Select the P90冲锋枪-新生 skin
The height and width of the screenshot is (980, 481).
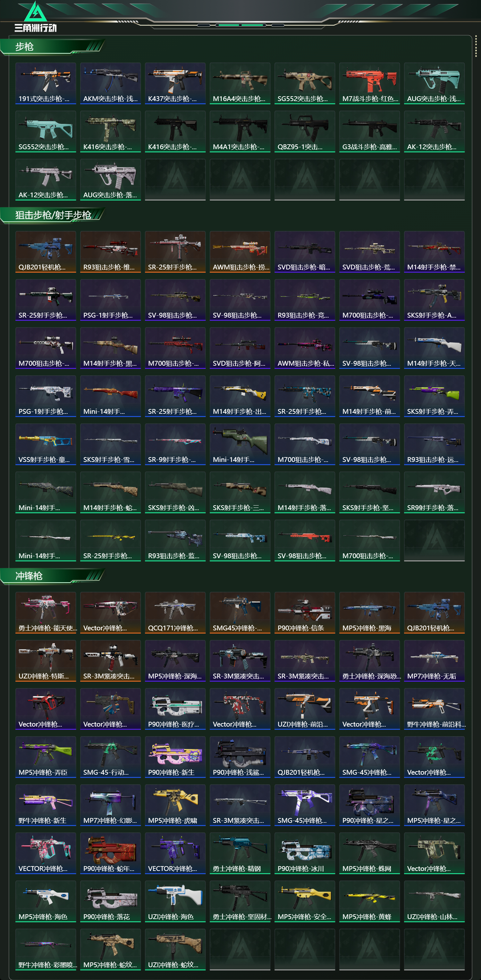pyautogui.click(x=175, y=757)
